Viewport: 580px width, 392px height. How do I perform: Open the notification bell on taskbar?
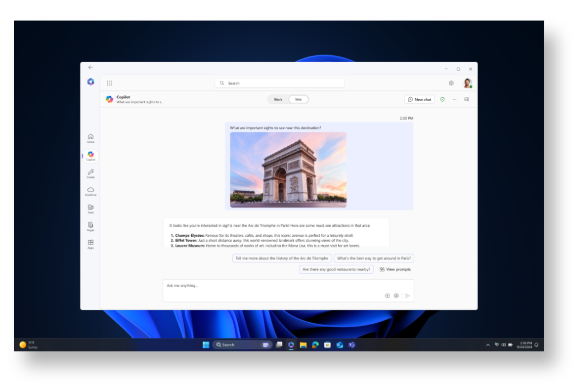pyautogui.click(x=536, y=345)
